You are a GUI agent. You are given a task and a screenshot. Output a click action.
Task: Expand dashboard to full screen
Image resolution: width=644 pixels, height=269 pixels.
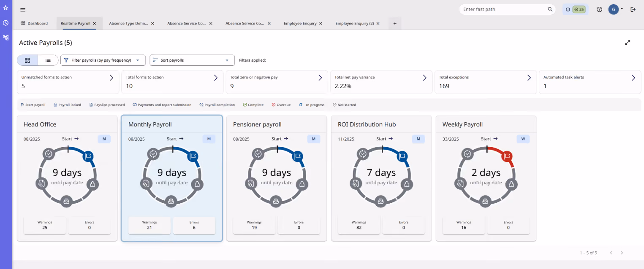point(628,43)
